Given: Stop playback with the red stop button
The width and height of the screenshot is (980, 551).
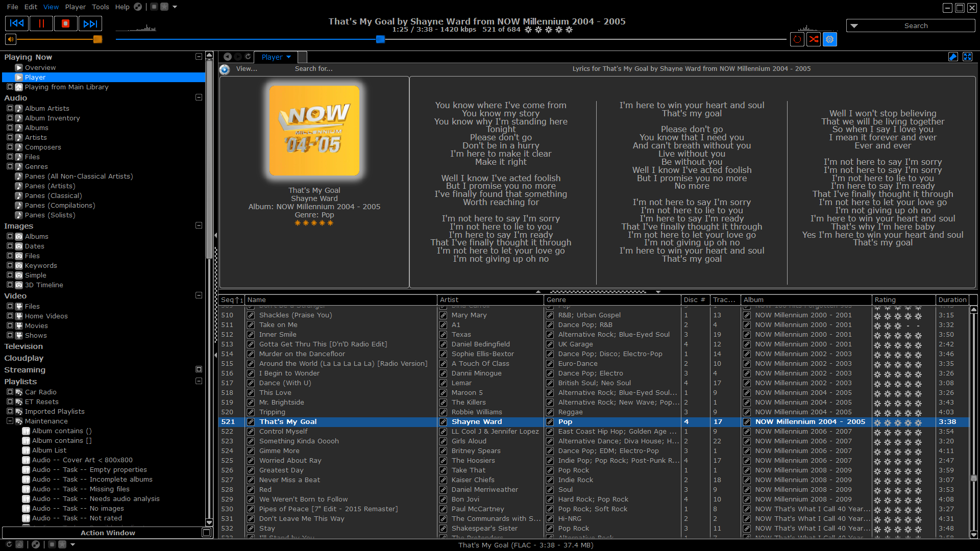Looking at the screenshot, I should (65, 23).
